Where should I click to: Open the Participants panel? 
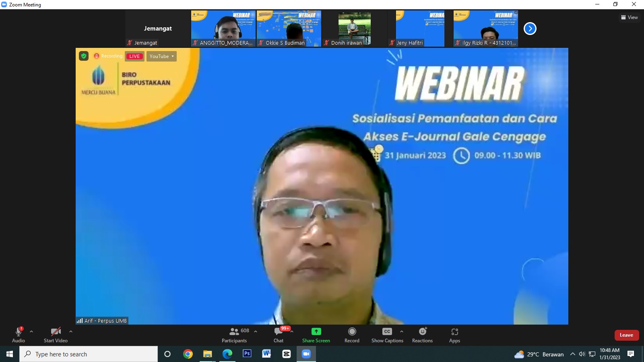pos(235,335)
